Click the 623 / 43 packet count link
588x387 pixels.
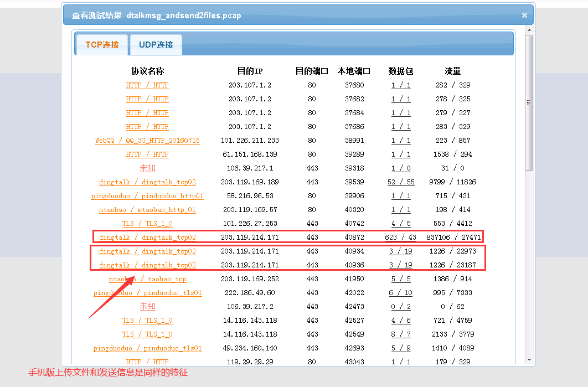[400, 238]
